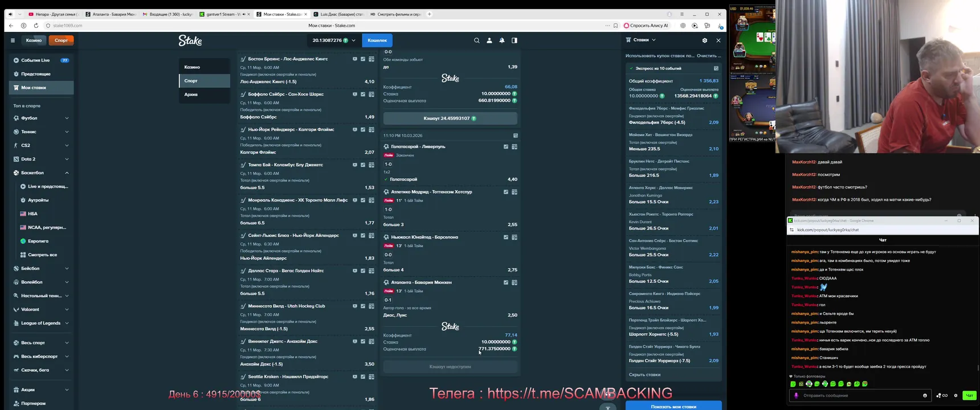Click the Stake search magnifier icon
Viewport: 980px width, 410px height.
coord(477,40)
